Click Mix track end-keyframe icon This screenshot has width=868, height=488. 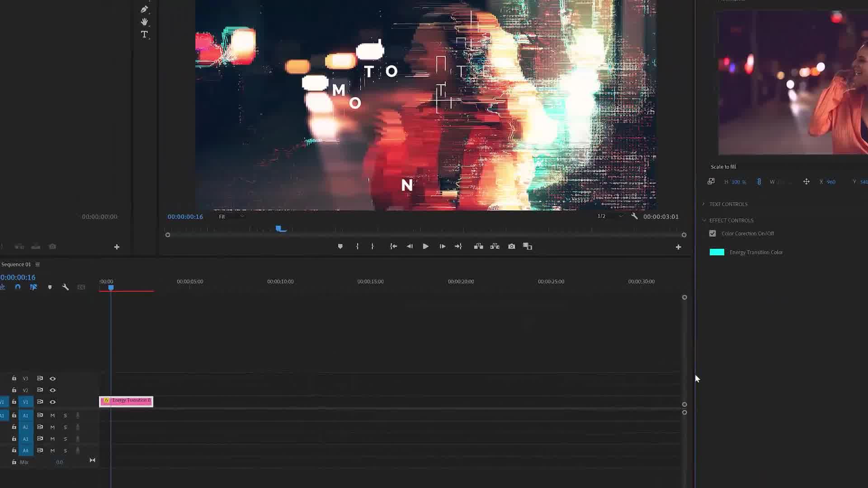[x=92, y=460]
